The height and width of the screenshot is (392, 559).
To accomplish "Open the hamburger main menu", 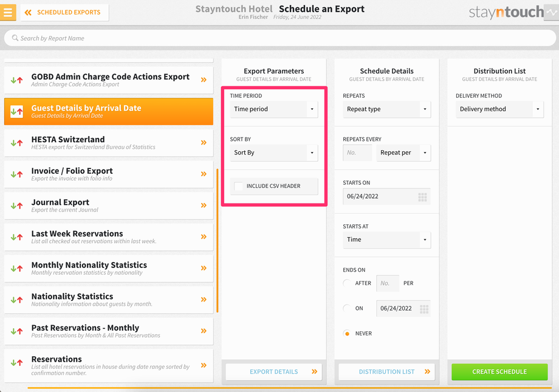I will pos(8,13).
